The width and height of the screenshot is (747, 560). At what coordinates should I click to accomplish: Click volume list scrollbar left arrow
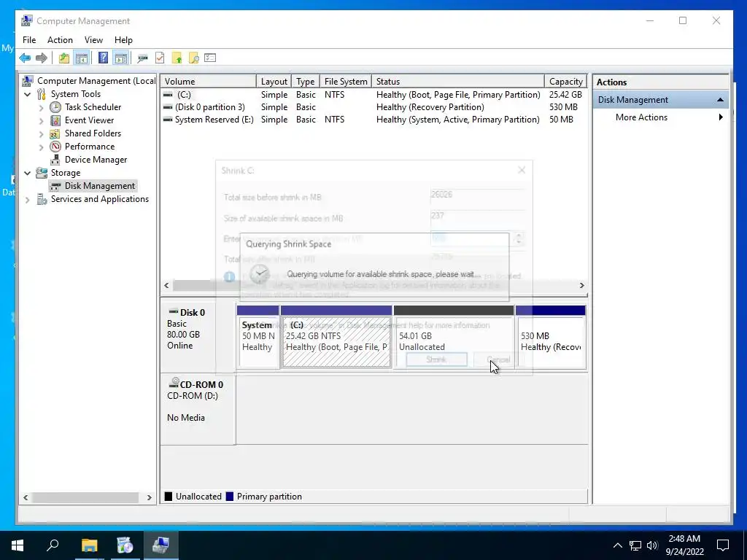(x=166, y=285)
